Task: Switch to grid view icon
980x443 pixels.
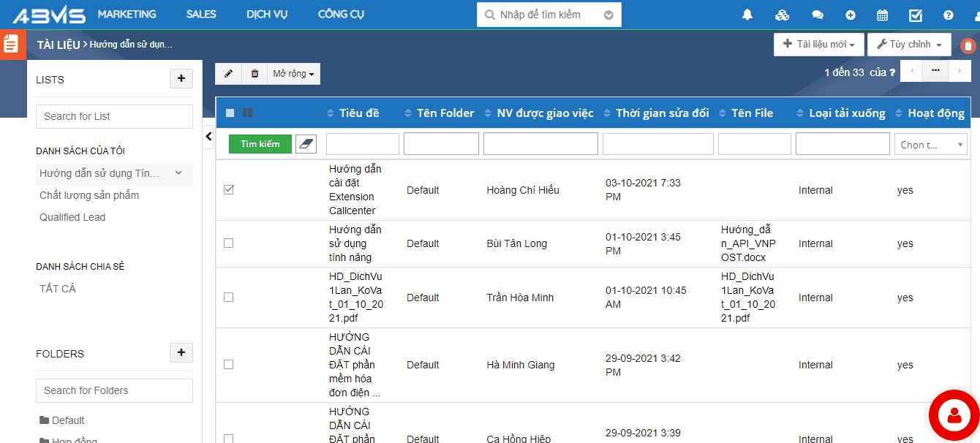Action: (x=248, y=113)
